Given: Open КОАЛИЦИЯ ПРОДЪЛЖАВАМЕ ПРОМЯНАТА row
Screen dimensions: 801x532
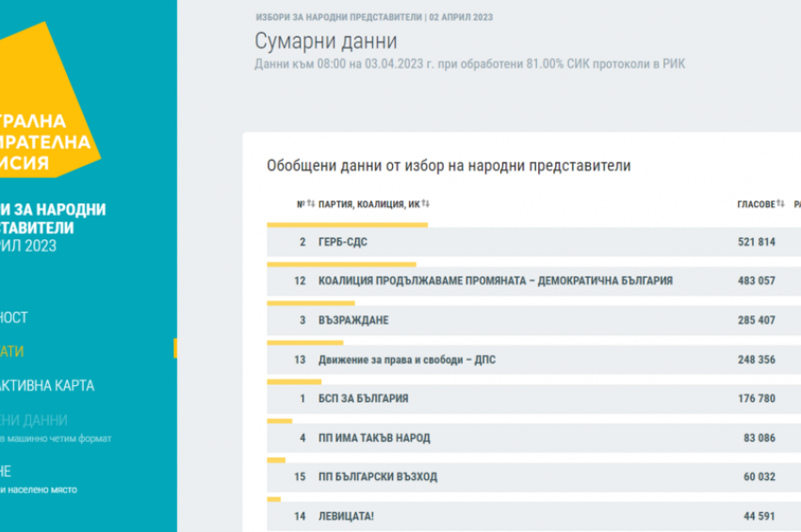Looking at the screenshot, I should coord(495,281).
